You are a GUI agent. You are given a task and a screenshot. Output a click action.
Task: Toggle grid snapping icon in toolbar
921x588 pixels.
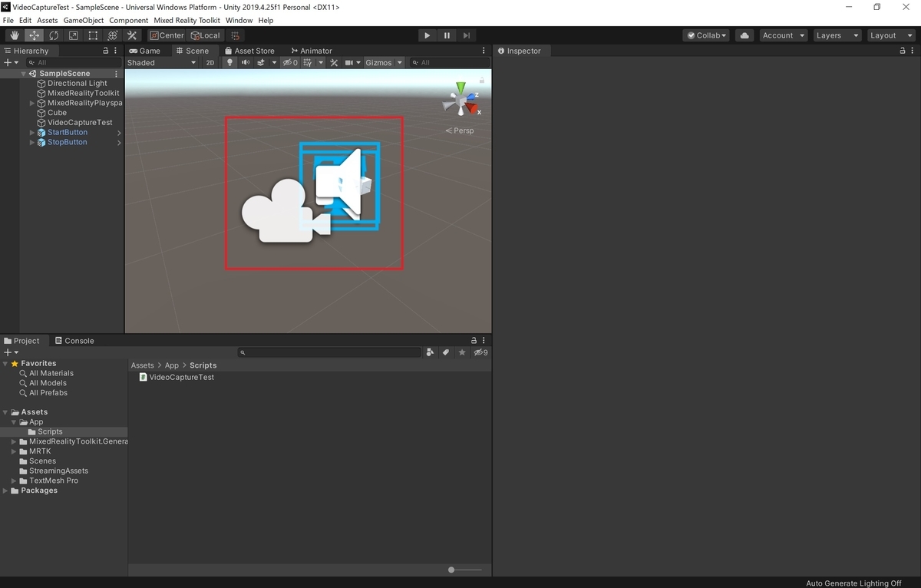236,35
